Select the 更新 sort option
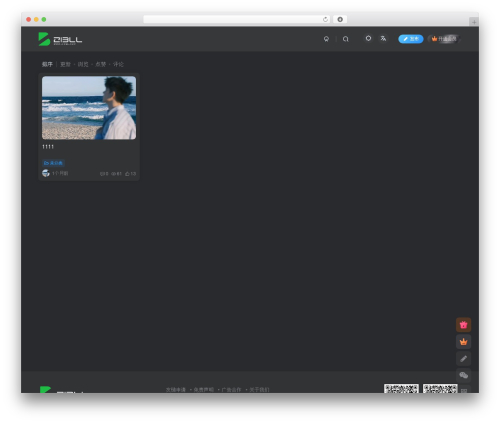 click(65, 64)
